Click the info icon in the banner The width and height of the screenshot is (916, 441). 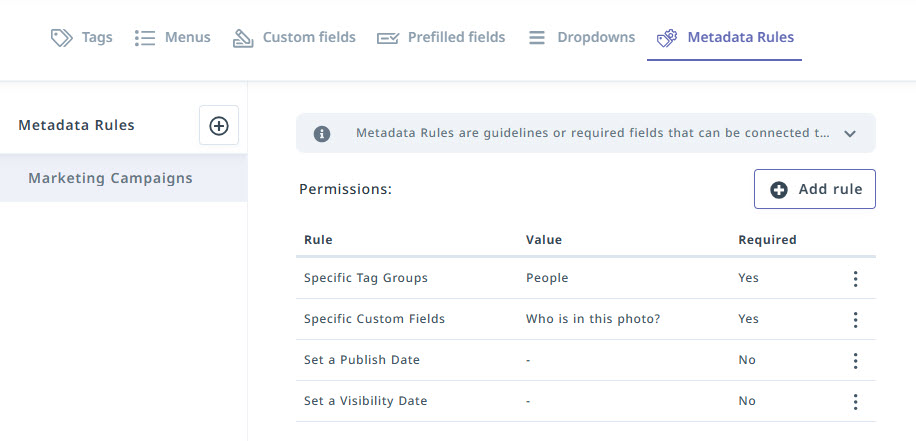(322, 133)
